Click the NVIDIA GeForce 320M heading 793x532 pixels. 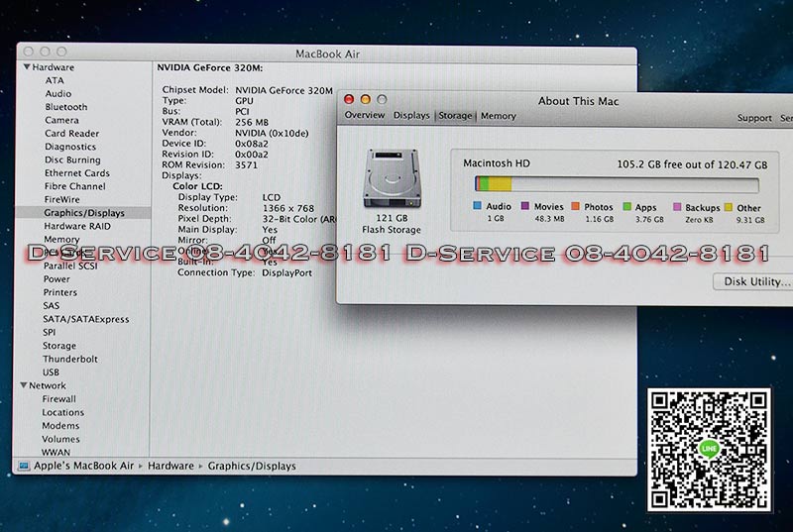click(x=209, y=67)
